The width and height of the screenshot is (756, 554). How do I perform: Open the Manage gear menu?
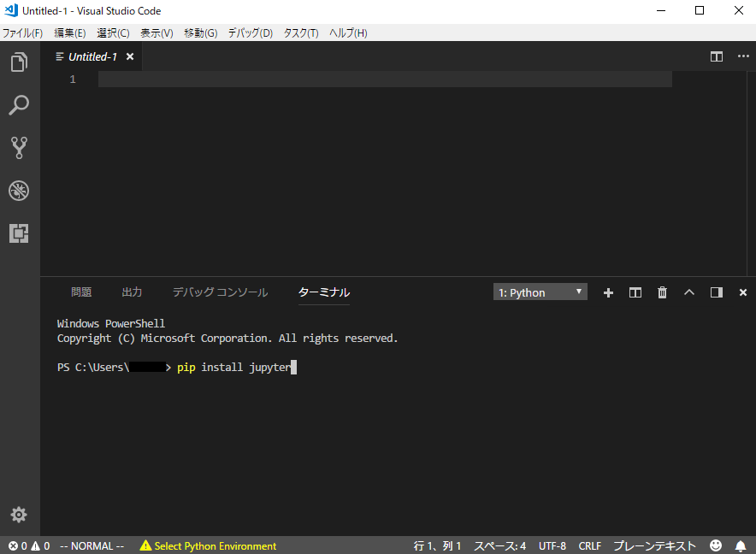coord(19,515)
